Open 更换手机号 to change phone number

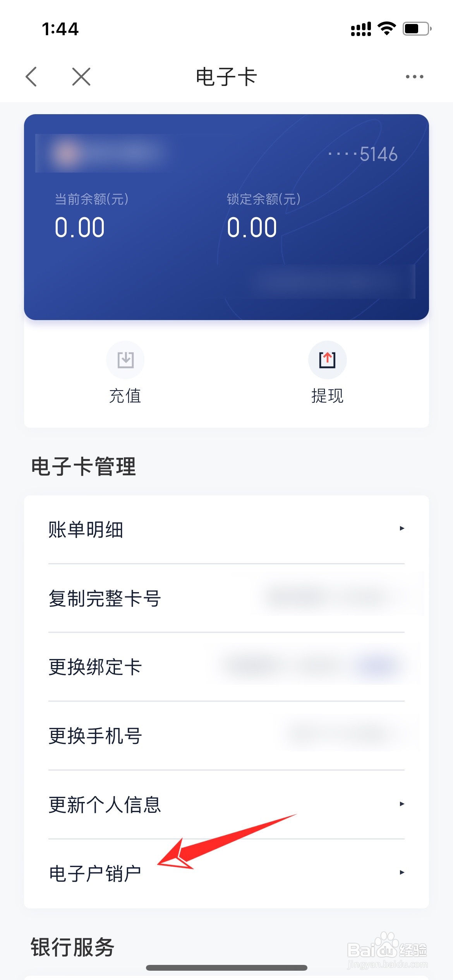(x=226, y=736)
